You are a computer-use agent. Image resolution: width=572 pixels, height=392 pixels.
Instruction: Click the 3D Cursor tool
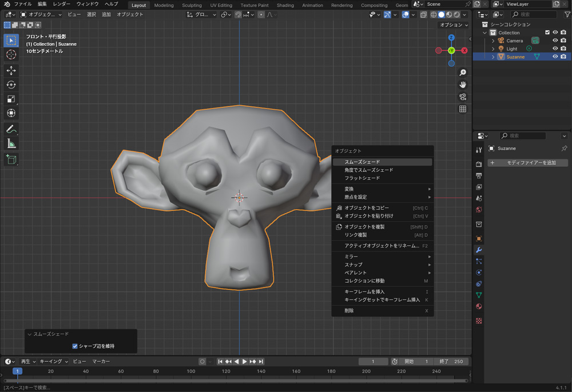(11, 55)
